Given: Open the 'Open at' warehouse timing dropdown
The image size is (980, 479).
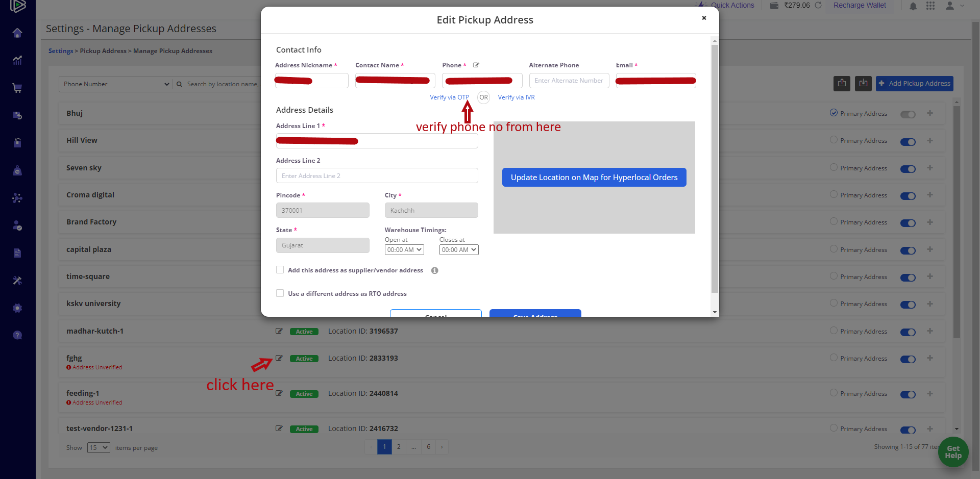Looking at the screenshot, I should click(x=404, y=250).
